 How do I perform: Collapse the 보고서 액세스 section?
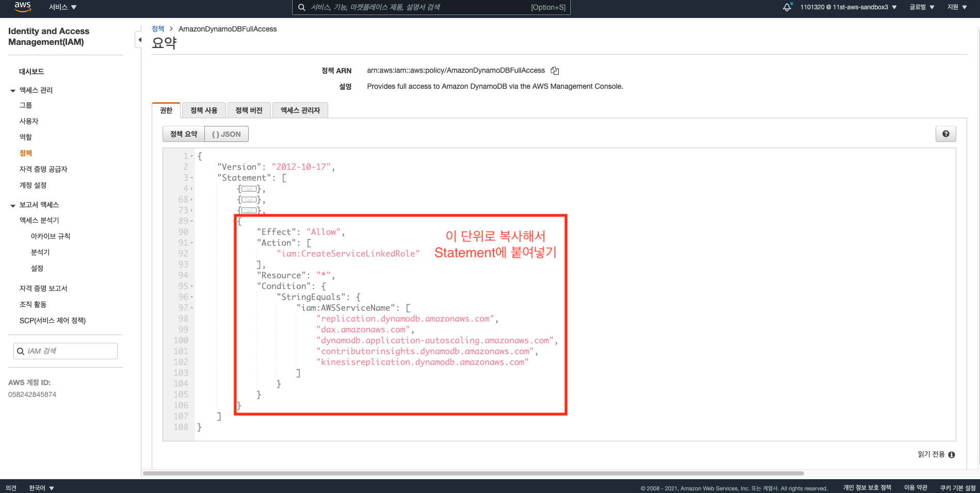pos(13,206)
